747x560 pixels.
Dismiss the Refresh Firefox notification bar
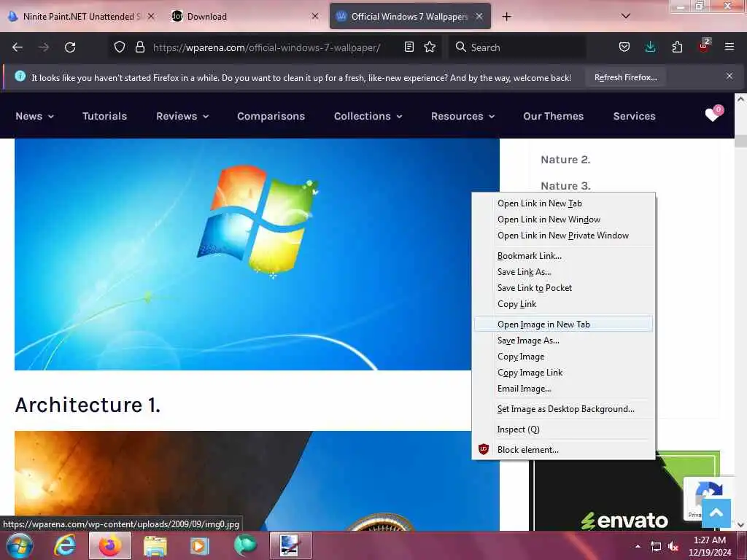pos(729,76)
